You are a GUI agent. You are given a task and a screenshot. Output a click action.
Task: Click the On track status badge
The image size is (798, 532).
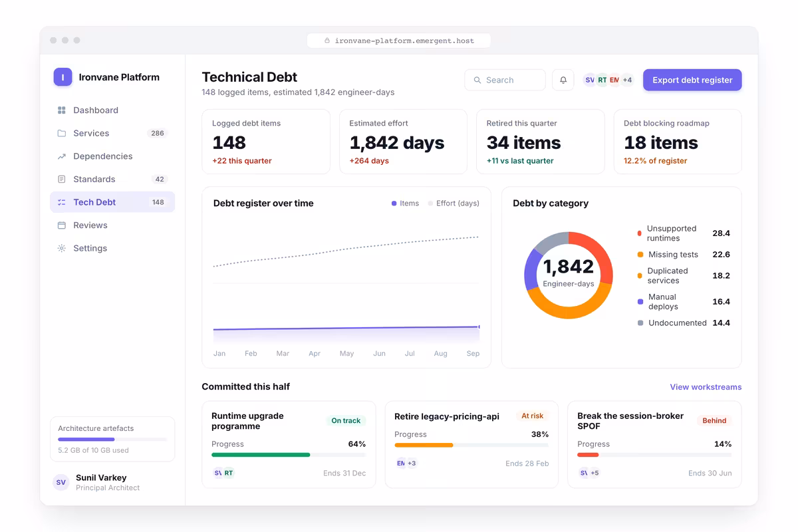pos(346,421)
